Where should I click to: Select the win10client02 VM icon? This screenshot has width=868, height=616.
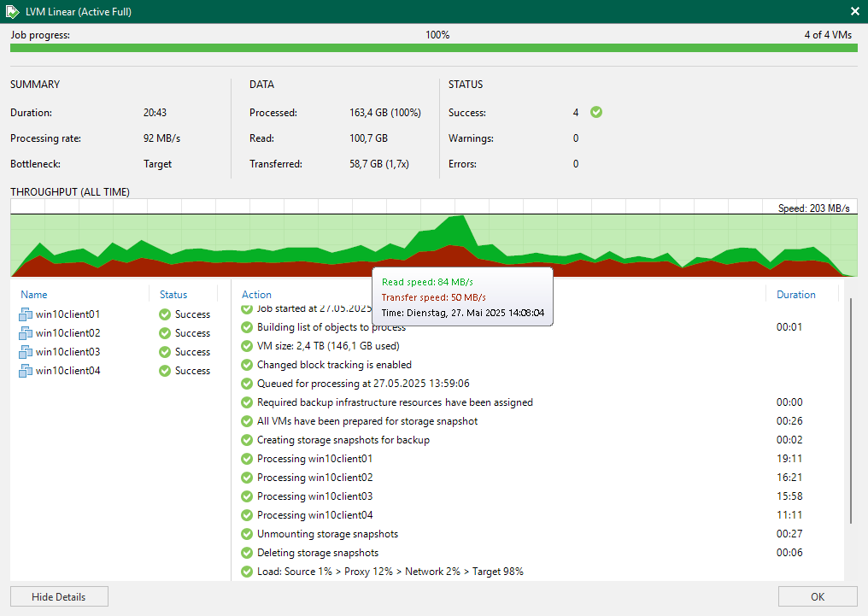[26, 333]
